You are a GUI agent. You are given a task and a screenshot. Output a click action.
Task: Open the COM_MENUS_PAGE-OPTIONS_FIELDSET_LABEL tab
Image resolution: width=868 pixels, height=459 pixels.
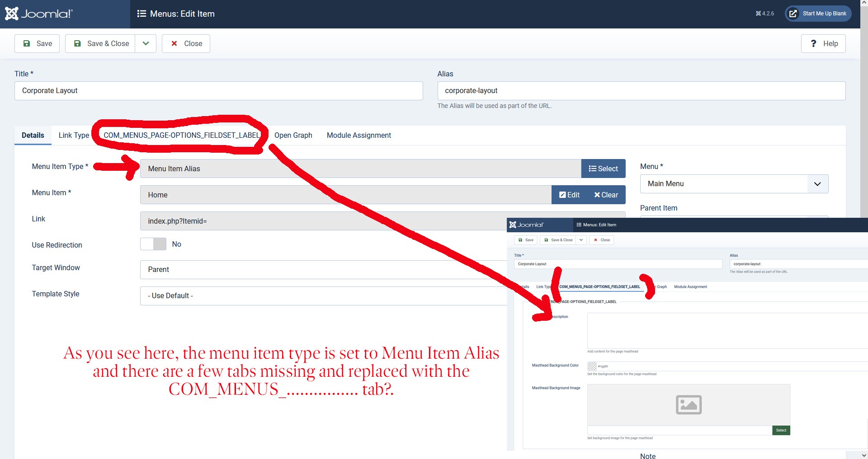coord(182,135)
